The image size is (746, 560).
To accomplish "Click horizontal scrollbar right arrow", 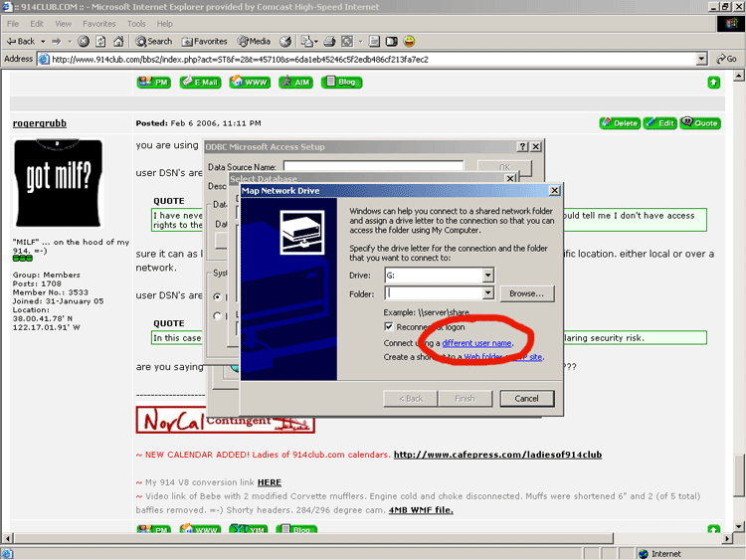I will (727, 538).
